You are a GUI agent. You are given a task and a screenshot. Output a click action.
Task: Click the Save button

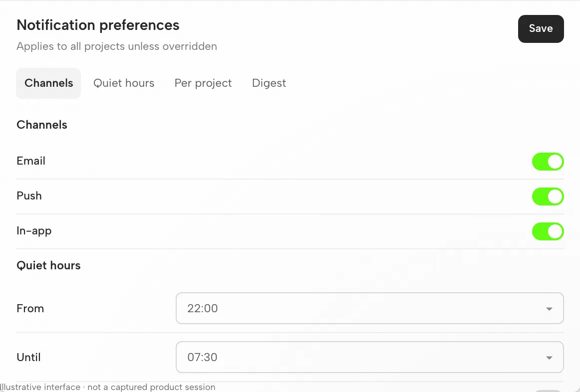[541, 29]
